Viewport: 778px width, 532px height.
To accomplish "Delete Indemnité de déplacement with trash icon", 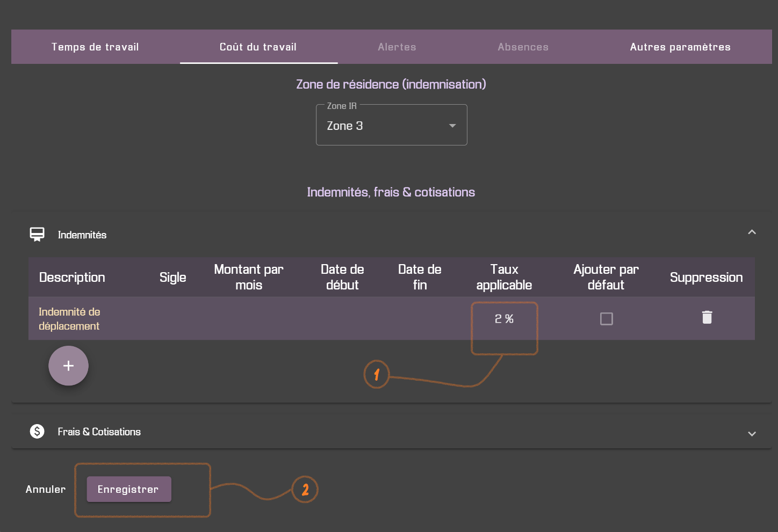I will click(707, 317).
